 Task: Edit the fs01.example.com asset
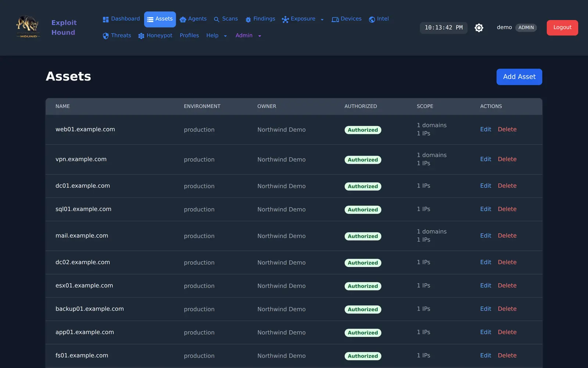tap(485, 355)
